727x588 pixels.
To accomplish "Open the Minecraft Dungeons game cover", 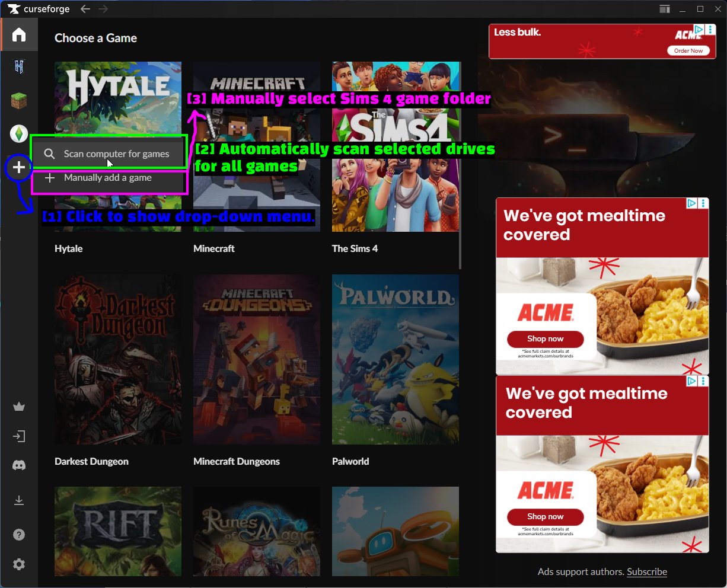I will click(x=257, y=359).
